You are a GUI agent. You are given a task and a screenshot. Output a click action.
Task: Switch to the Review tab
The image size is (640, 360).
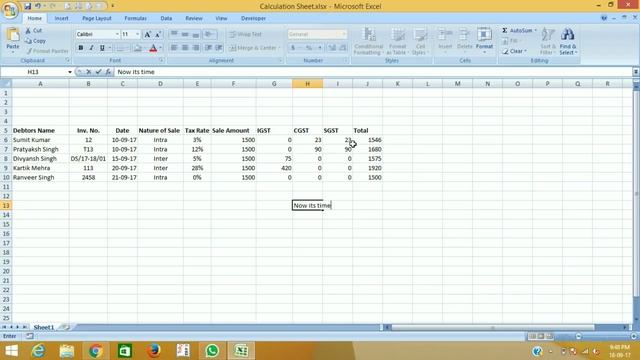pyautogui.click(x=194, y=18)
